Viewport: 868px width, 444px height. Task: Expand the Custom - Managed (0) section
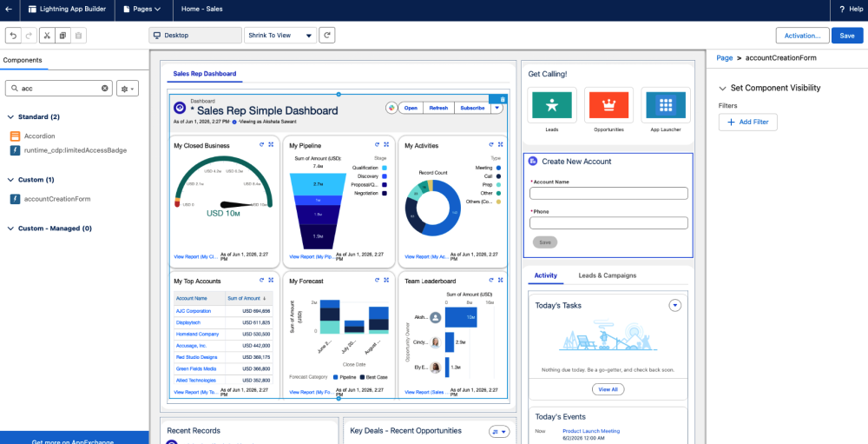point(10,229)
